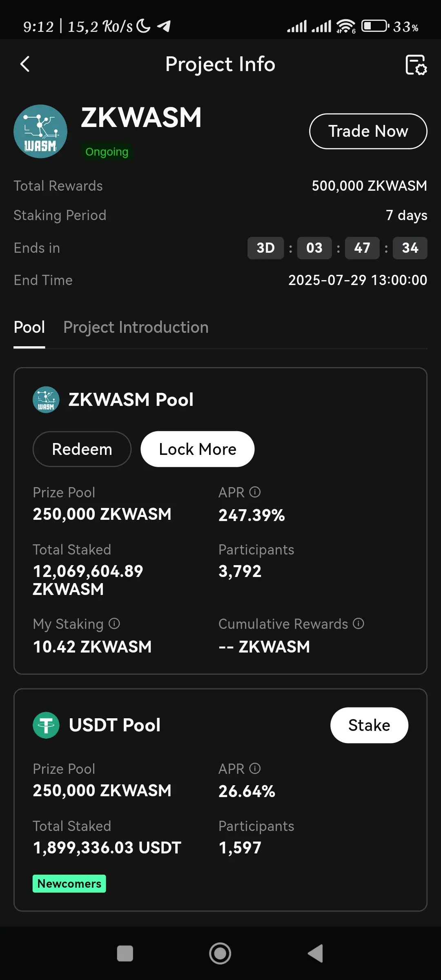Tap the APR info icon in USDT Pool
The width and height of the screenshot is (441, 980).
(x=255, y=768)
